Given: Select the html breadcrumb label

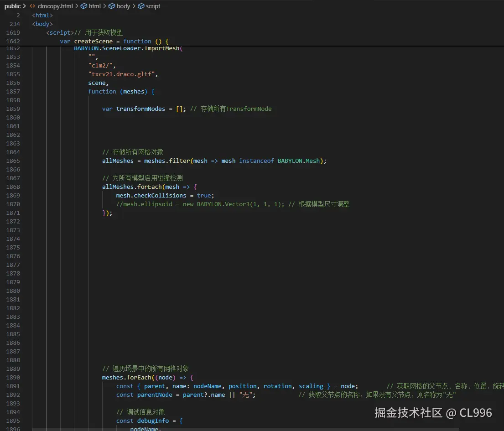Looking at the screenshot, I should [94, 6].
